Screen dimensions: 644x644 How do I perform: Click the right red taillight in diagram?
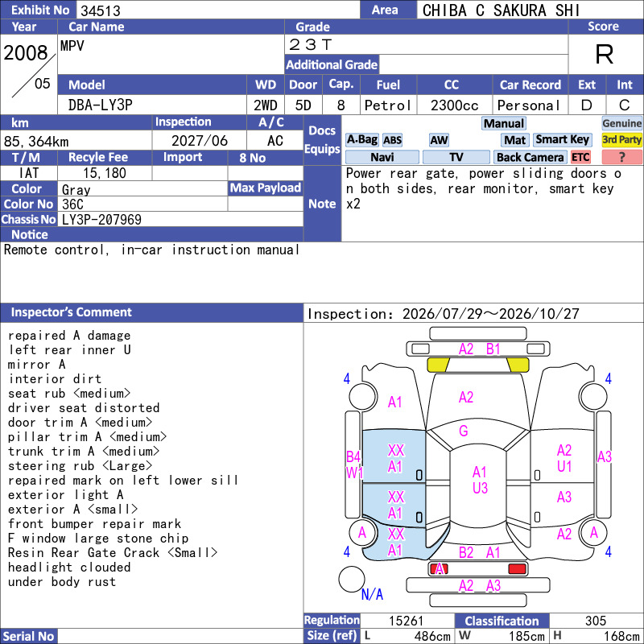point(517,569)
